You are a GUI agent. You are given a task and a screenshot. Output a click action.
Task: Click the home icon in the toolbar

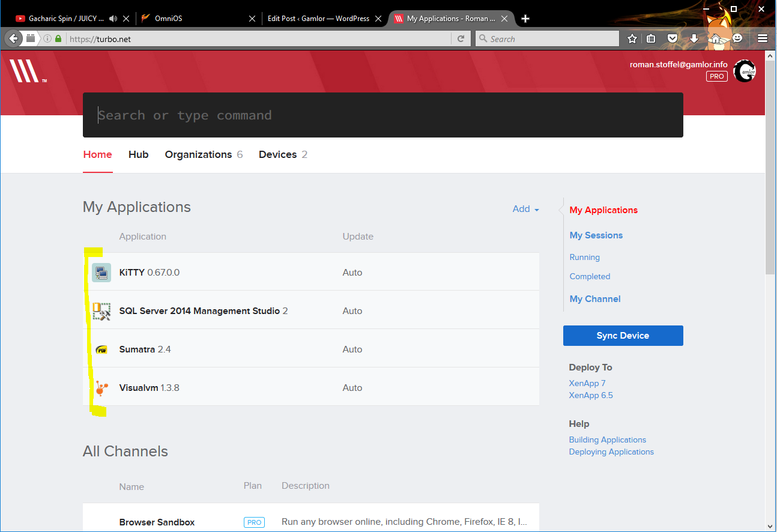(x=715, y=38)
